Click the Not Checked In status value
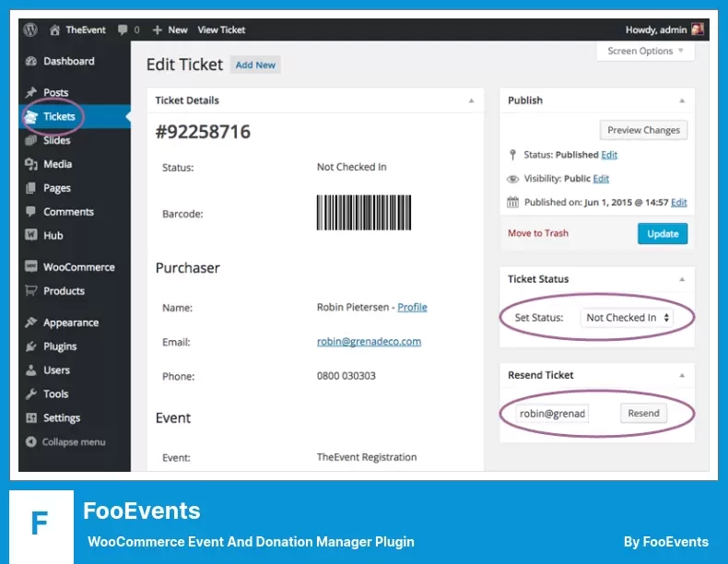 click(351, 167)
